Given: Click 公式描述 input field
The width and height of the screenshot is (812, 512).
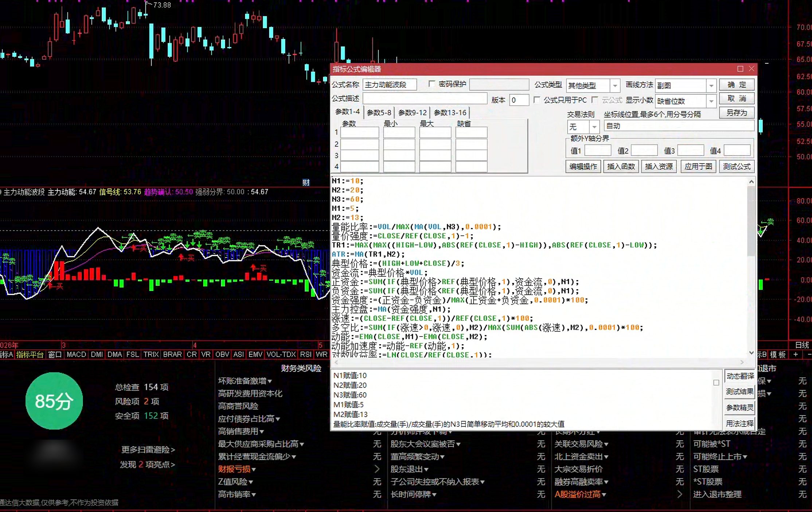Looking at the screenshot, I should tap(425, 99).
